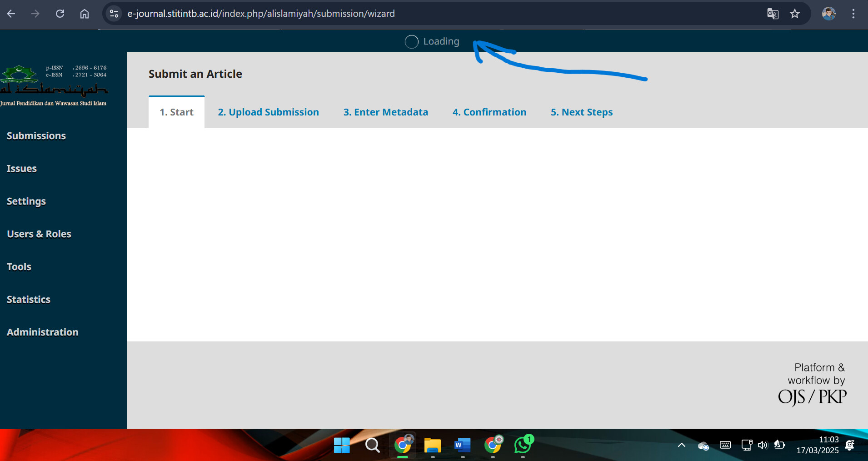
Task: Open the Chrome profile avatar
Action: 829,14
